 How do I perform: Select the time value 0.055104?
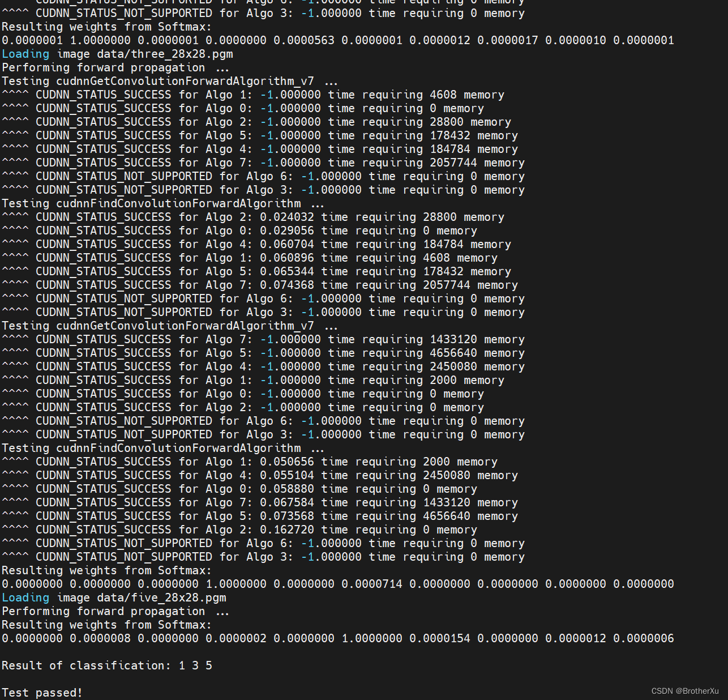(287, 476)
